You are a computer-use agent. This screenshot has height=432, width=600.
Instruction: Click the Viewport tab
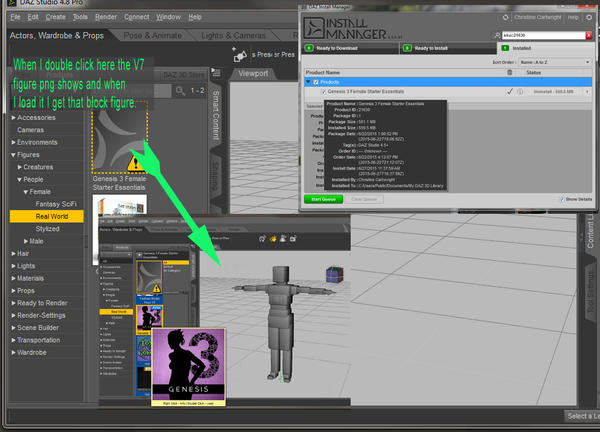pyautogui.click(x=253, y=73)
